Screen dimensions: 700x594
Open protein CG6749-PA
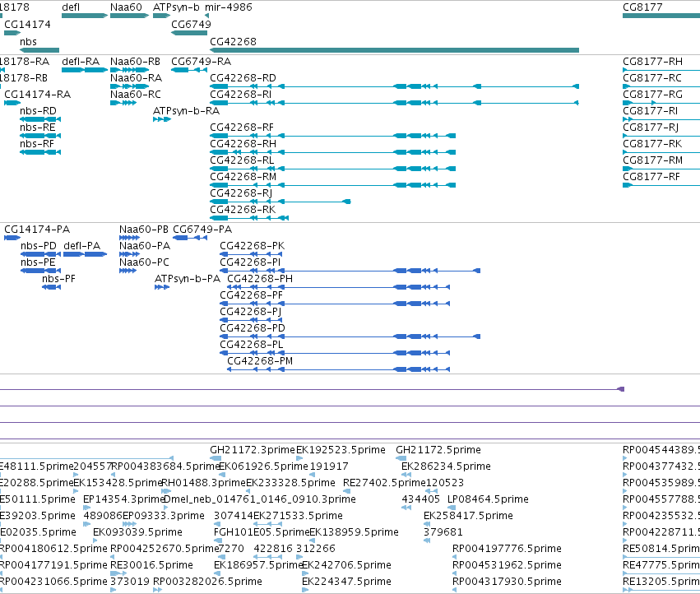(202, 230)
